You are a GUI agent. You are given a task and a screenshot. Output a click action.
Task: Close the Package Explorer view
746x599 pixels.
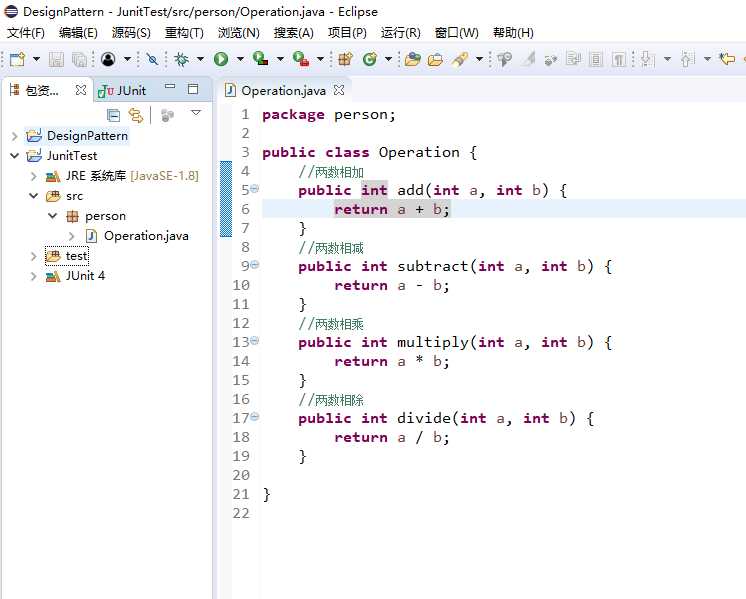pyautogui.click(x=81, y=90)
